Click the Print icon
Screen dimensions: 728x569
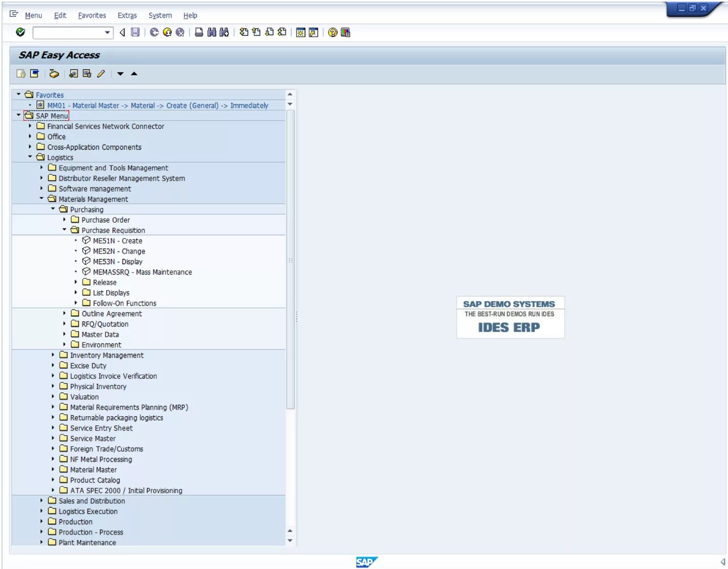(199, 32)
